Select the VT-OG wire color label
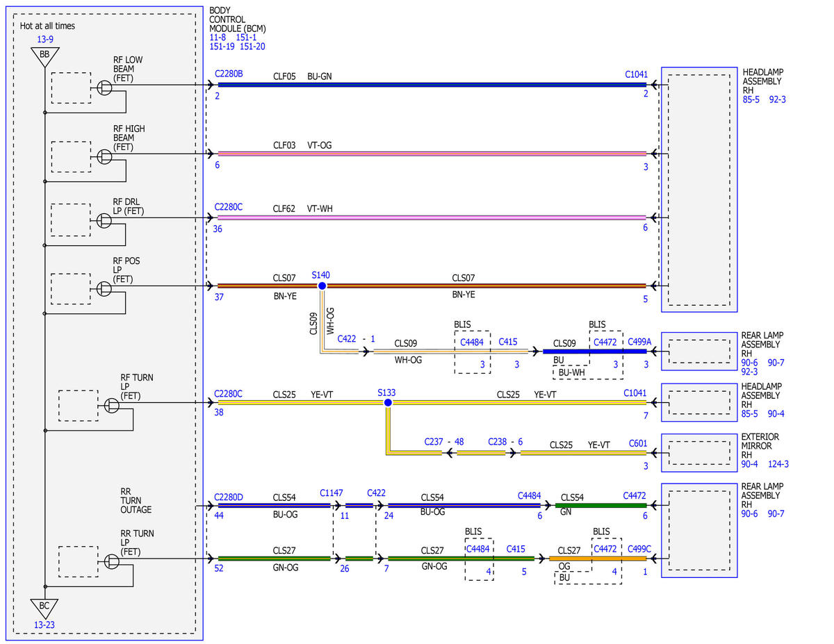The width and height of the screenshot is (834, 644). (320, 145)
